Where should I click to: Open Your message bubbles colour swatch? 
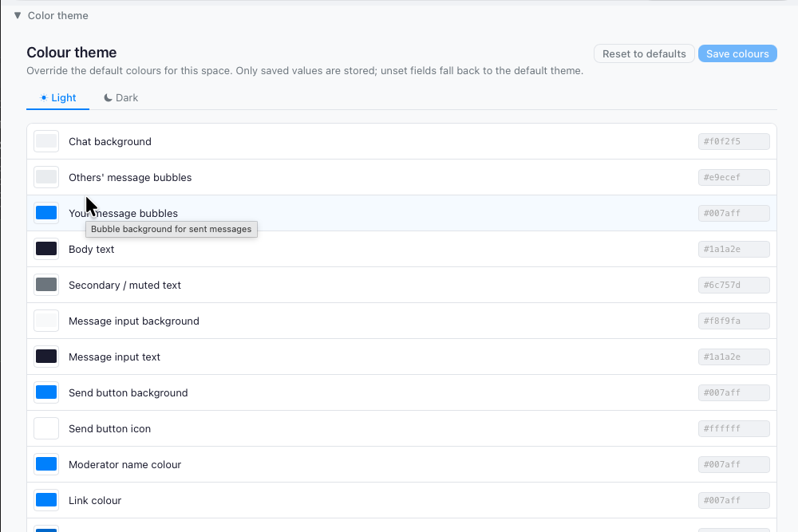pyautogui.click(x=46, y=213)
